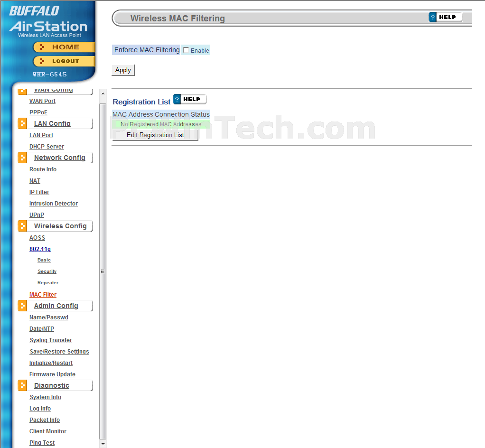View Log Info page
Viewport: 485px width, 448px height.
click(40, 409)
